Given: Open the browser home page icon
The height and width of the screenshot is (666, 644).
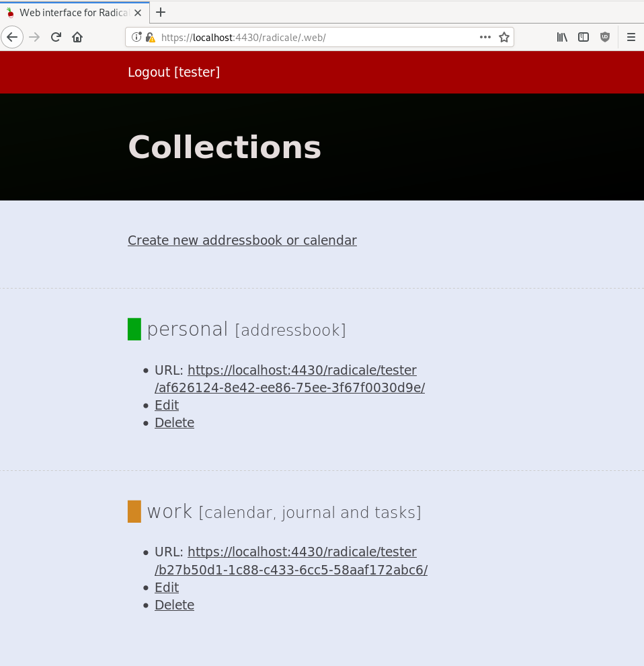Looking at the screenshot, I should 77,38.
